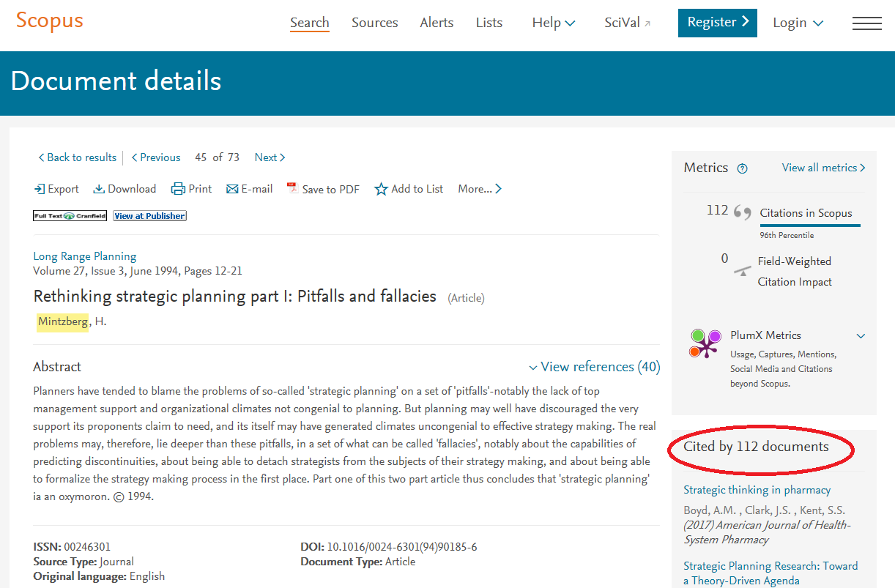Click the Metrics help question icon
895x588 pixels.
click(743, 168)
